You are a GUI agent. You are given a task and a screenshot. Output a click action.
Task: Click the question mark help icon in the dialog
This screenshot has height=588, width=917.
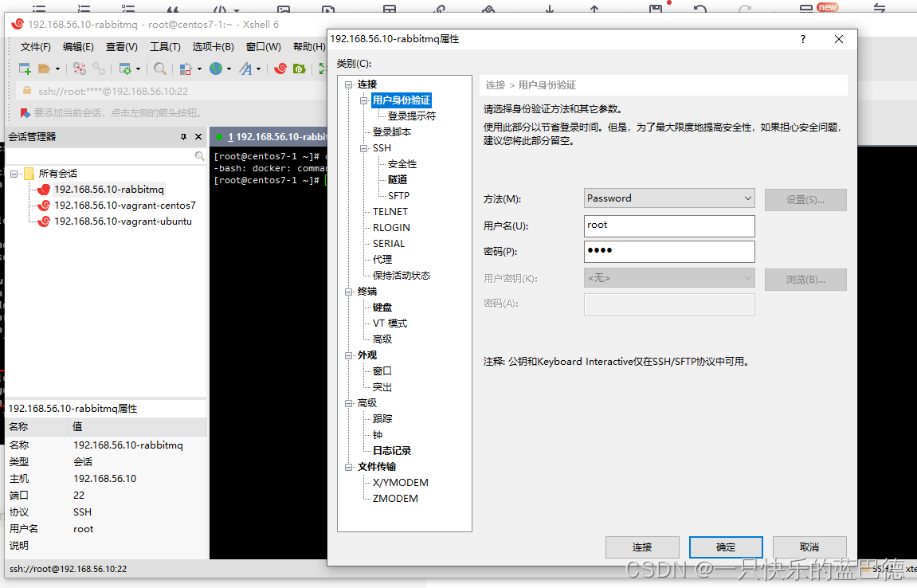(x=802, y=38)
